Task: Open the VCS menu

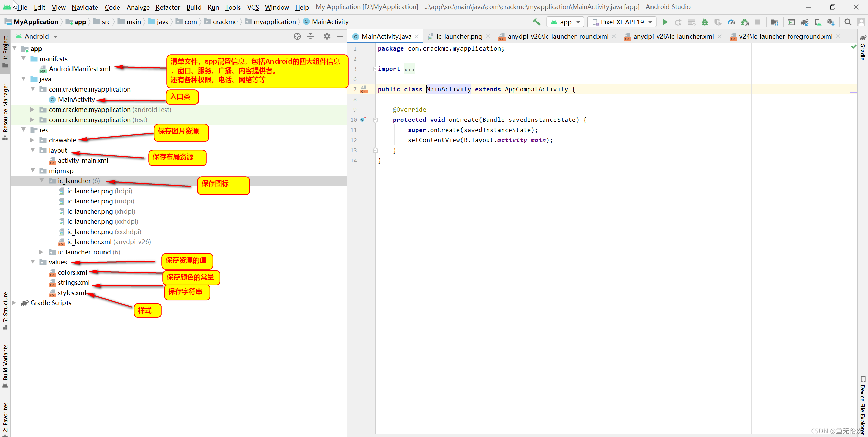Action: tap(253, 7)
